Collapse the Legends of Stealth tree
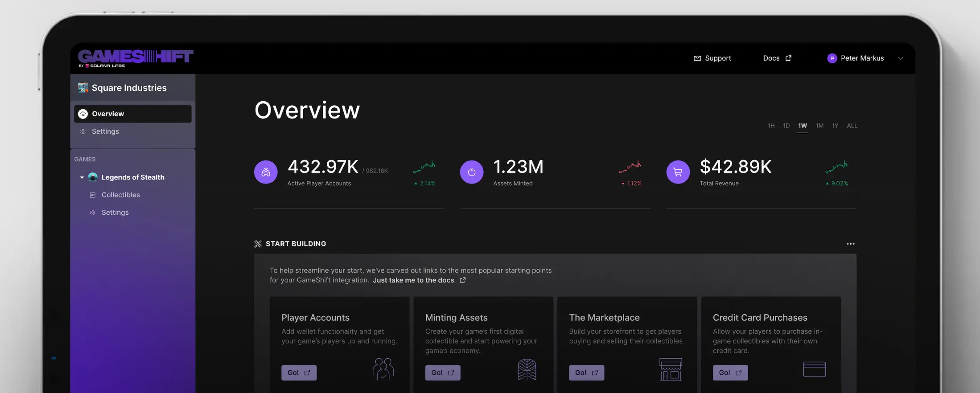980x393 pixels. tap(82, 177)
